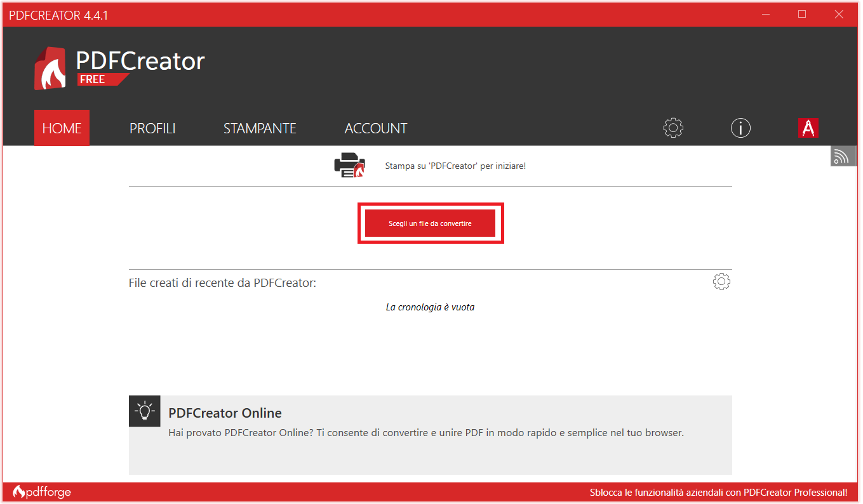Click the 'La cronologia è vuota' message

click(430, 307)
